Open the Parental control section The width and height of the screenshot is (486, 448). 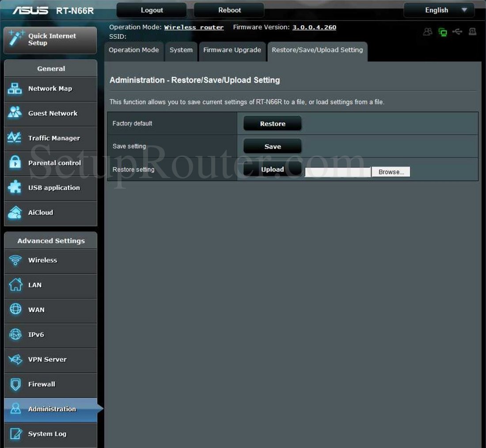point(50,163)
